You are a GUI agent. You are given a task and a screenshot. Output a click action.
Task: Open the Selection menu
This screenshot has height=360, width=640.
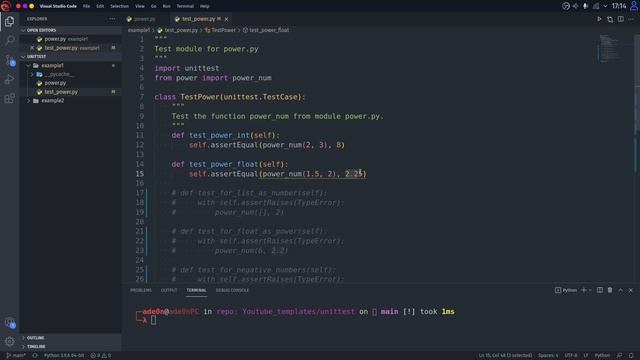(120, 6)
